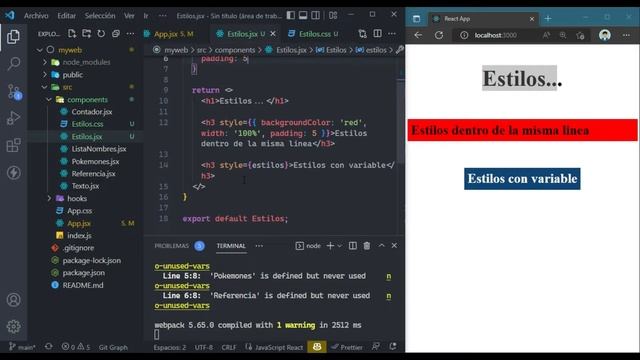Click the red heading in browser page
Screen dimensions: 640x360
(522, 130)
